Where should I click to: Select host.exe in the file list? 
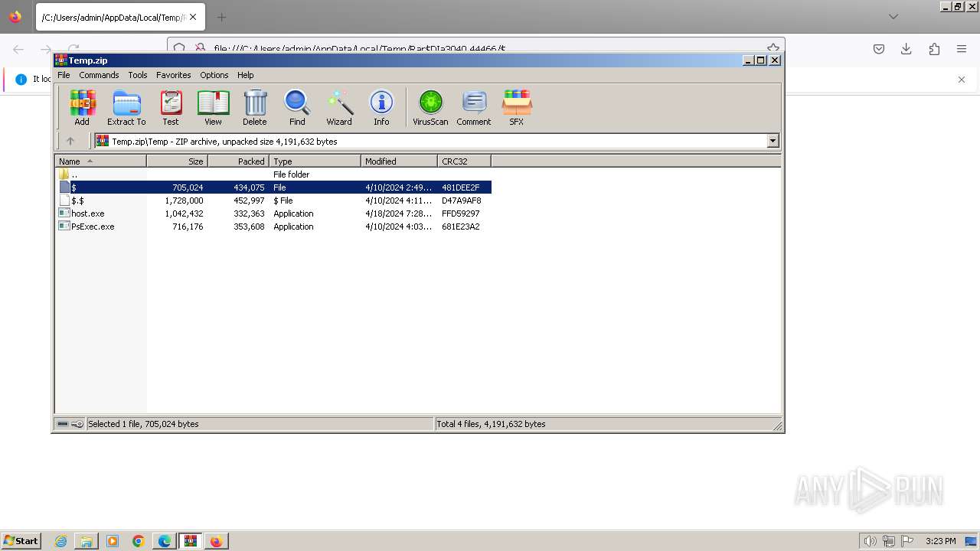click(x=274, y=214)
